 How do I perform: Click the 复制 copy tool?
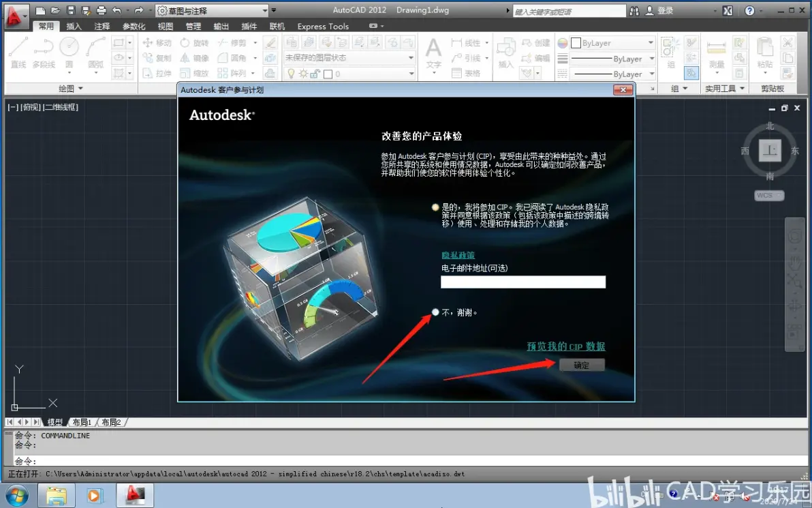click(x=157, y=58)
